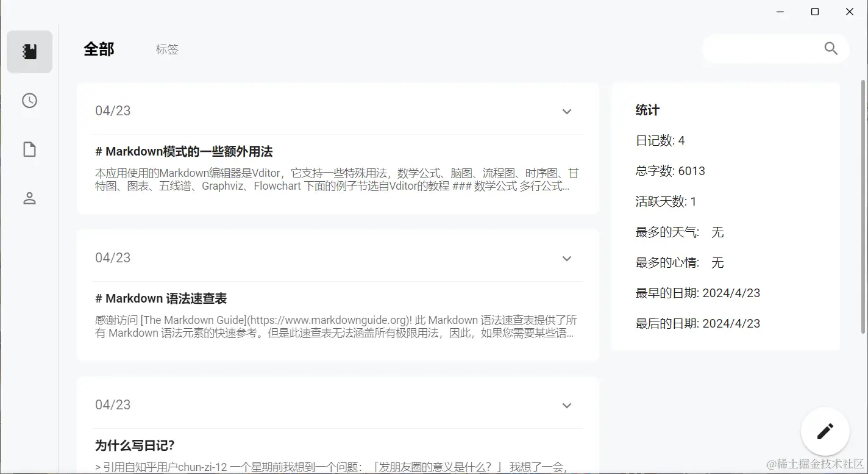Open the title 为什么写日记?
Image resolution: width=868 pixels, height=474 pixels.
point(135,445)
